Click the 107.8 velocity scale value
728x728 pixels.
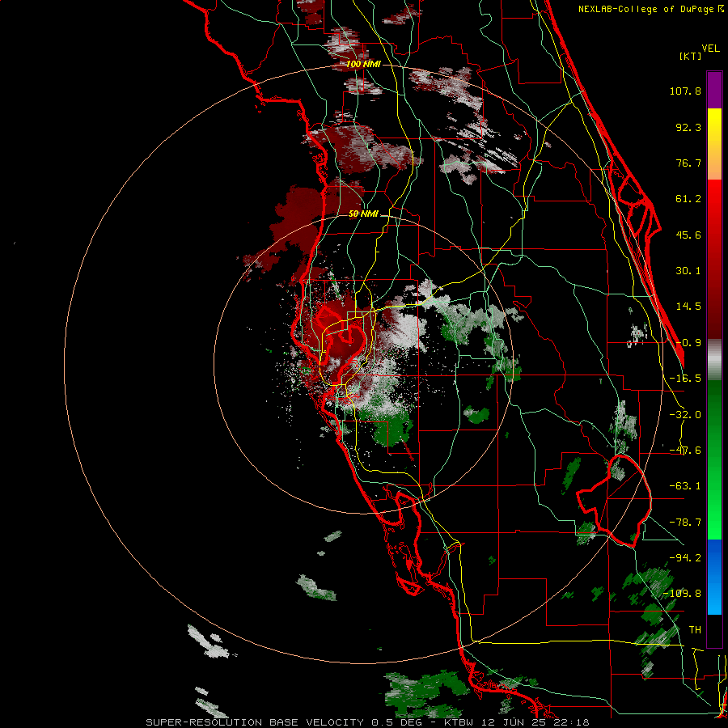coord(685,91)
